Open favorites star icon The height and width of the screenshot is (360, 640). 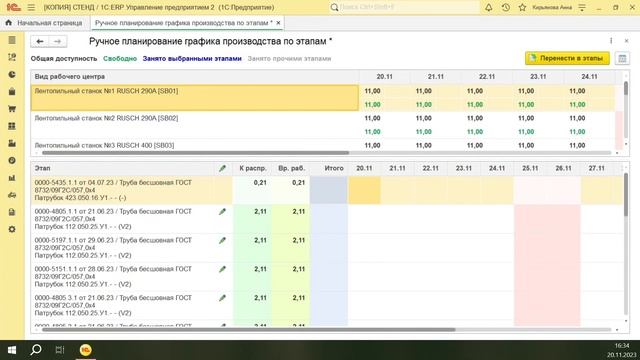click(x=522, y=7)
